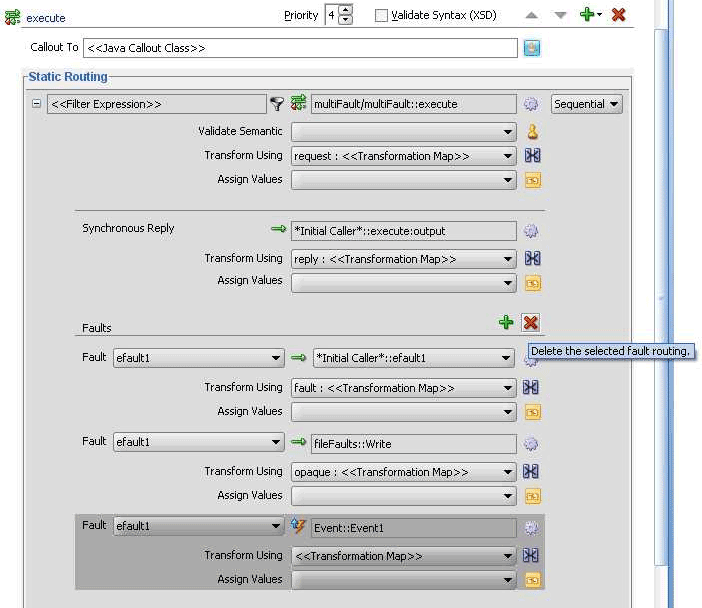Click the filter expression funnel icon
Image resolution: width=702 pixels, height=608 pixels.
click(x=277, y=104)
